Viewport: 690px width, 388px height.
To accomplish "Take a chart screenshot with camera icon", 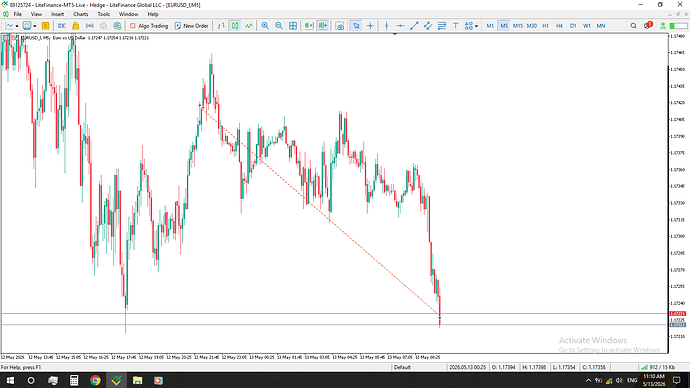I will pos(340,26).
